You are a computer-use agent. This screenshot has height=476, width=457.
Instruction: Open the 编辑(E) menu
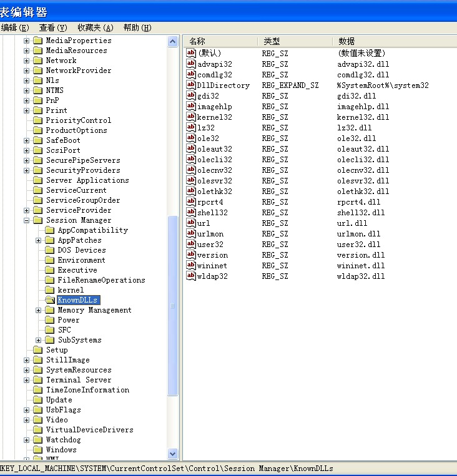[x=14, y=28]
